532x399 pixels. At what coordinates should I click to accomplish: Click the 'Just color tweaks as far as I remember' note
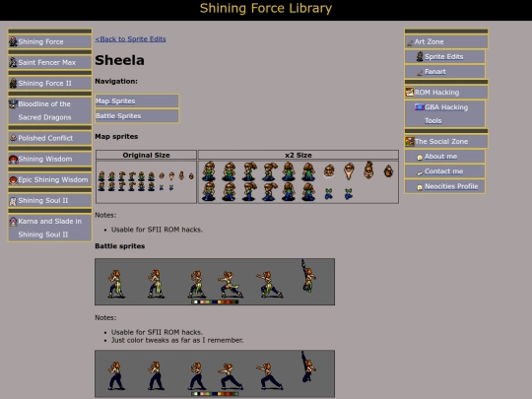click(177, 340)
